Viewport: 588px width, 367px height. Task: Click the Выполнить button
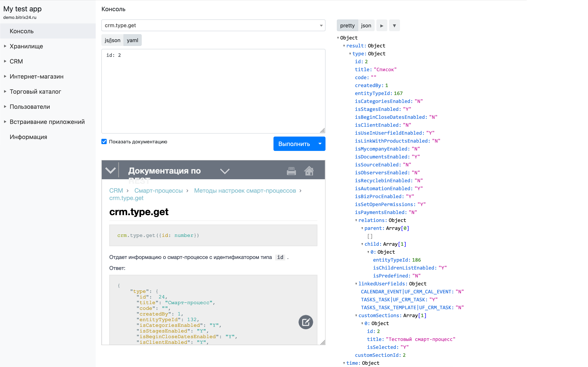pyautogui.click(x=294, y=144)
